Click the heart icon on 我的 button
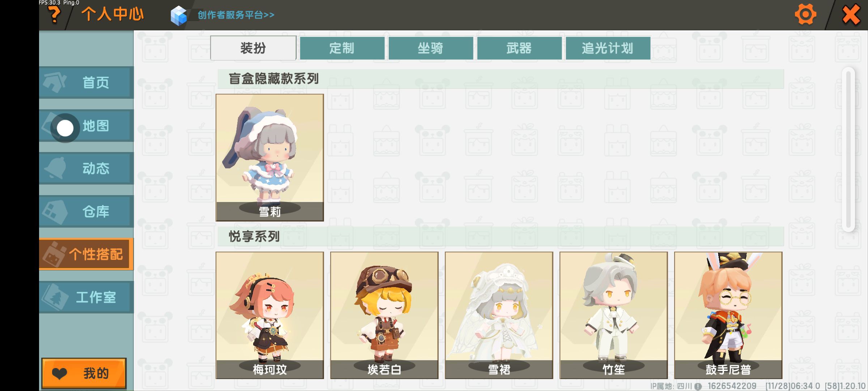The image size is (868, 391). click(60, 373)
